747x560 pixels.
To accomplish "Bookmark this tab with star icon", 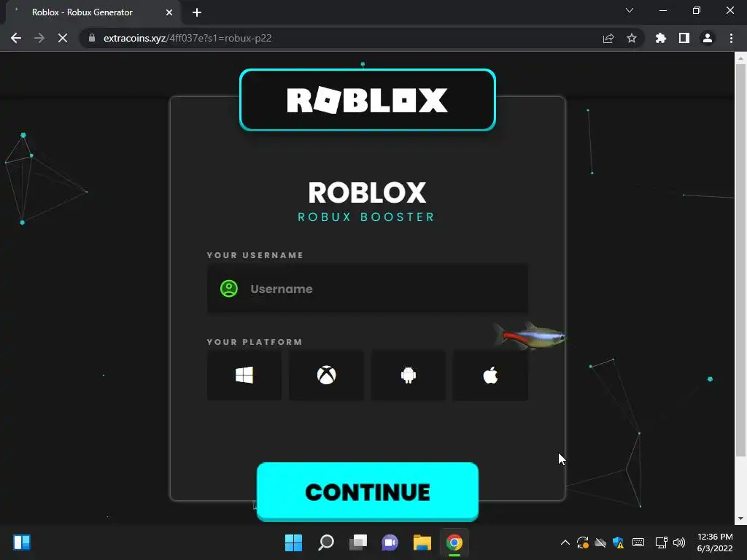I will pyautogui.click(x=632, y=38).
